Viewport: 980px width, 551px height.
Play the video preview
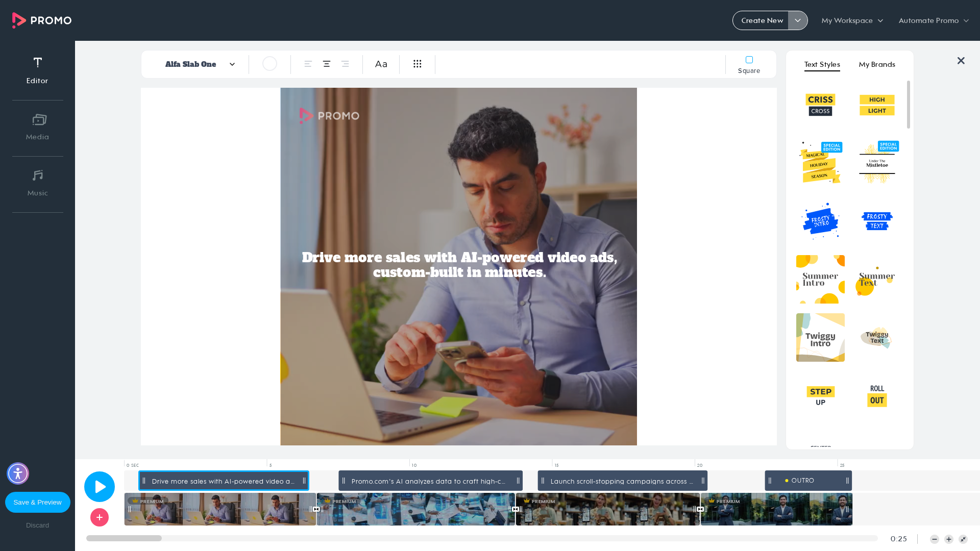click(100, 487)
